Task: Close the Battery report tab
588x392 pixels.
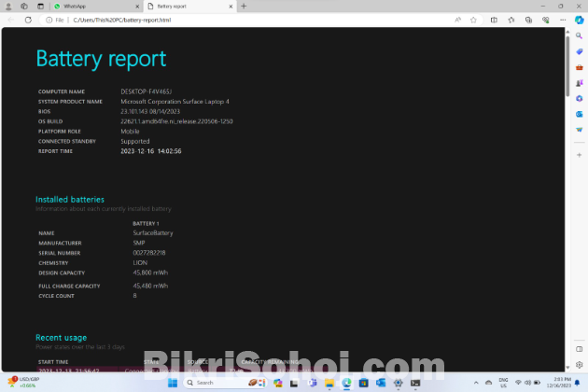Action: pyautogui.click(x=231, y=7)
